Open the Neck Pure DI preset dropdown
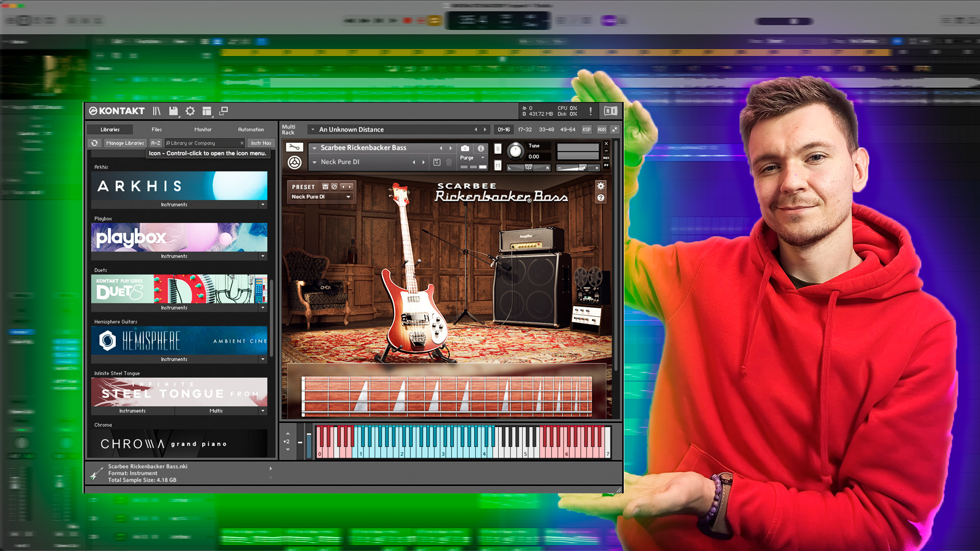980x551 pixels. click(321, 197)
